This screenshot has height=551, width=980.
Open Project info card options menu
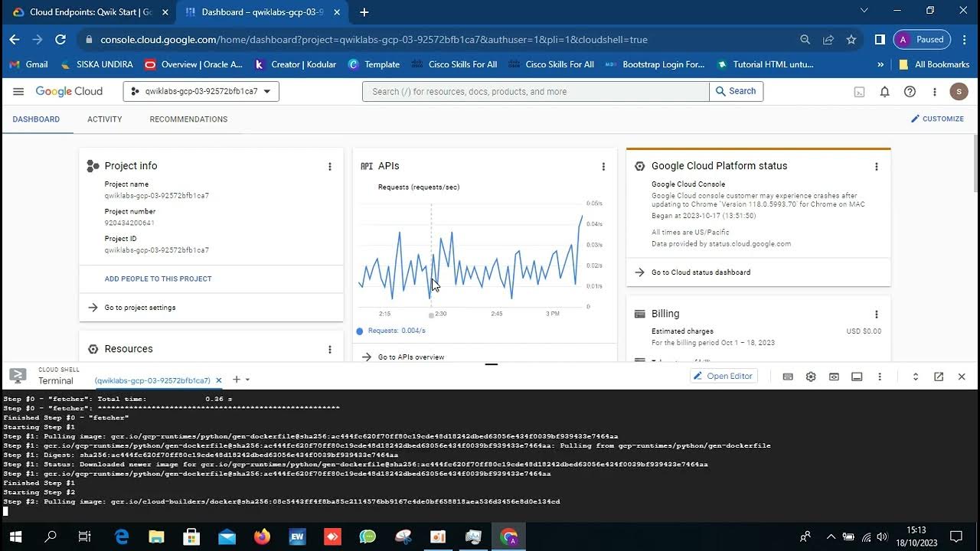(330, 166)
